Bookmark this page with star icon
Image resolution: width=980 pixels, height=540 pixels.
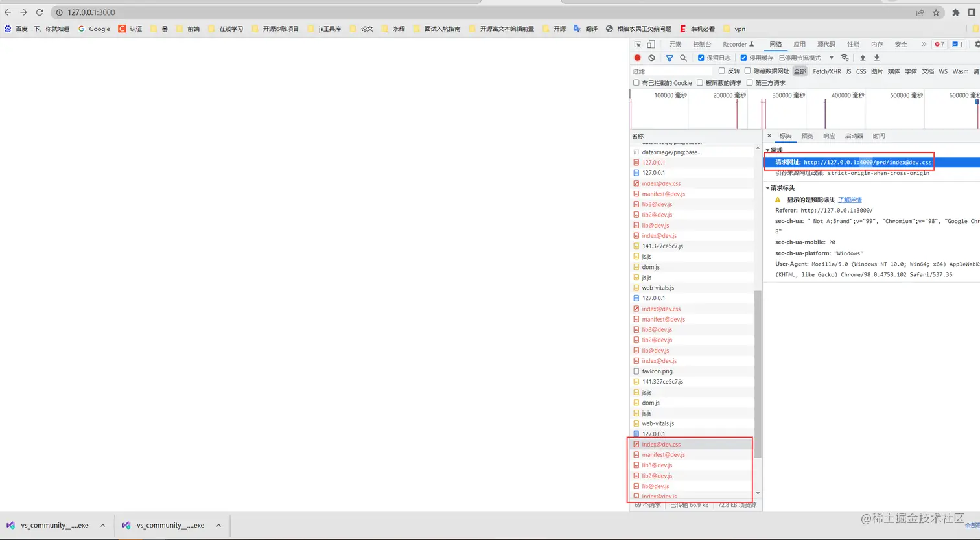click(x=936, y=12)
